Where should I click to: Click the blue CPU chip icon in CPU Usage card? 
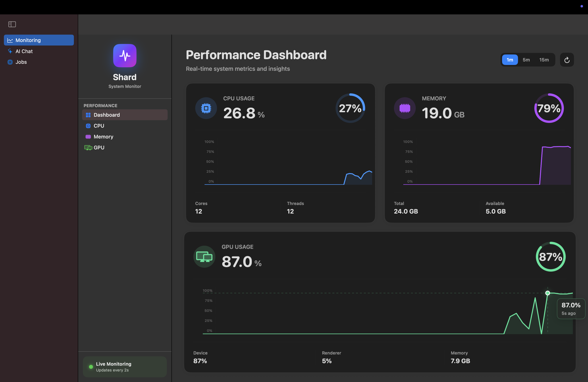(x=206, y=108)
